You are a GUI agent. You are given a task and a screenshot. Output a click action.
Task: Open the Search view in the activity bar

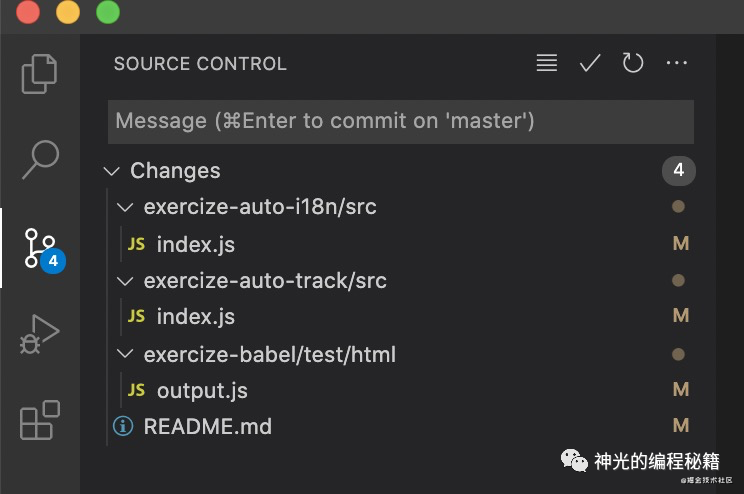[x=40, y=159]
